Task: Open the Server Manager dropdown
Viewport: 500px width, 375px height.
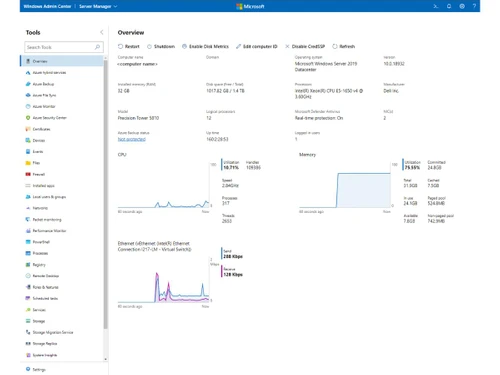Action: pos(98,6)
